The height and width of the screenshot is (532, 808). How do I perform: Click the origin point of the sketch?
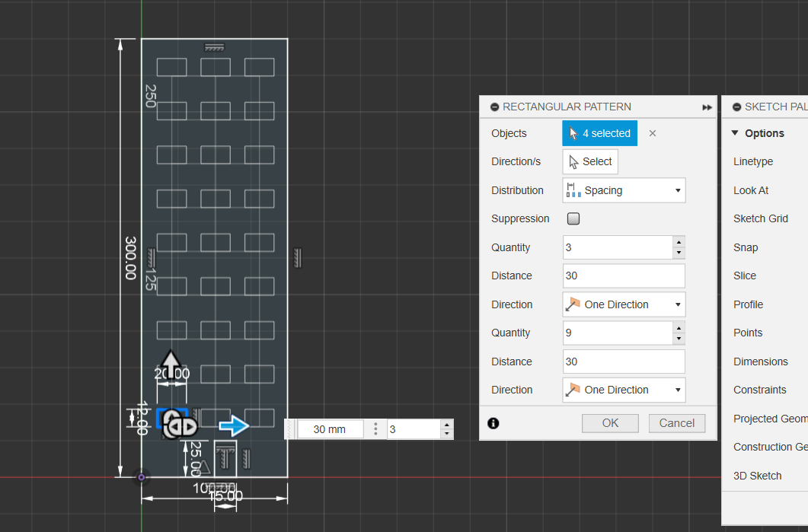click(x=141, y=477)
